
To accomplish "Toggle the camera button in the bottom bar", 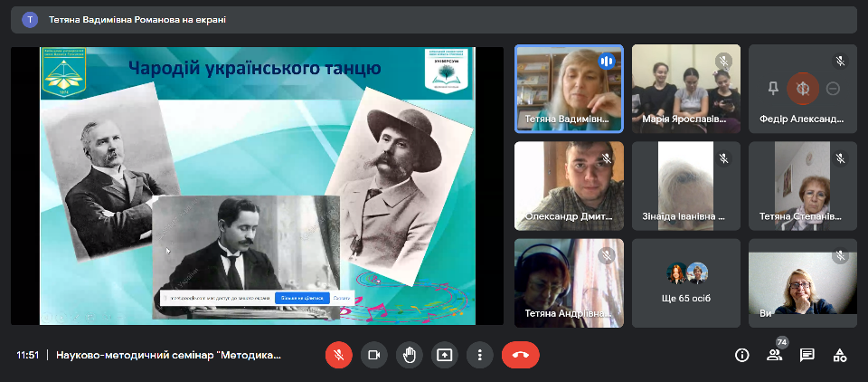I will (x=373, y=355).
